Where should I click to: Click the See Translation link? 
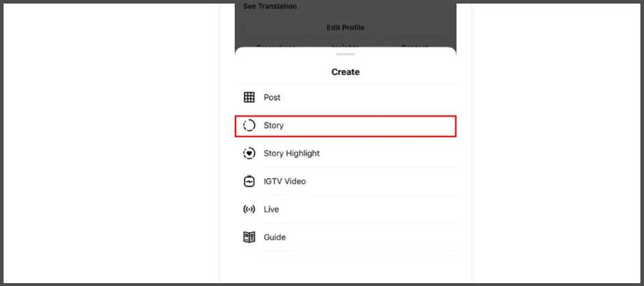[x=270, y=6]
